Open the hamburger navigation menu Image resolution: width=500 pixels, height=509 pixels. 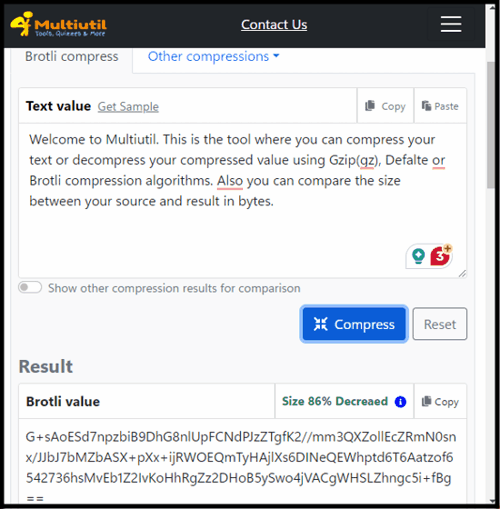(x=451, y=24)
